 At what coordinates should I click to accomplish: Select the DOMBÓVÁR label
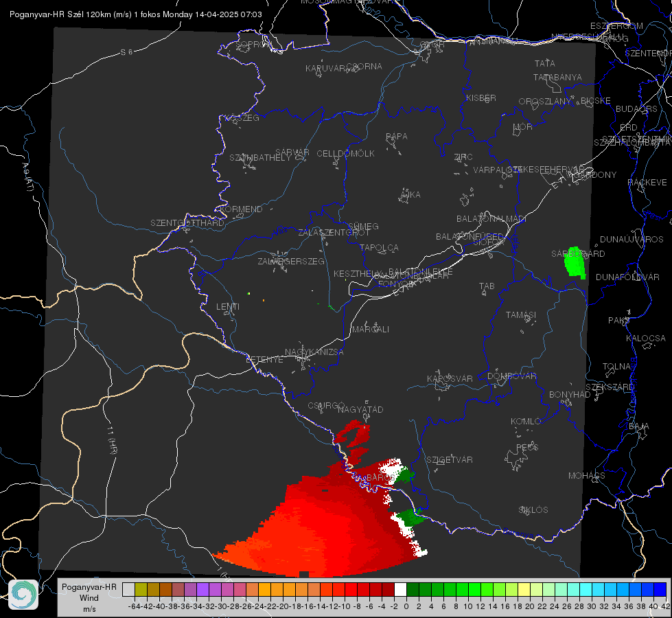point(511,376)
